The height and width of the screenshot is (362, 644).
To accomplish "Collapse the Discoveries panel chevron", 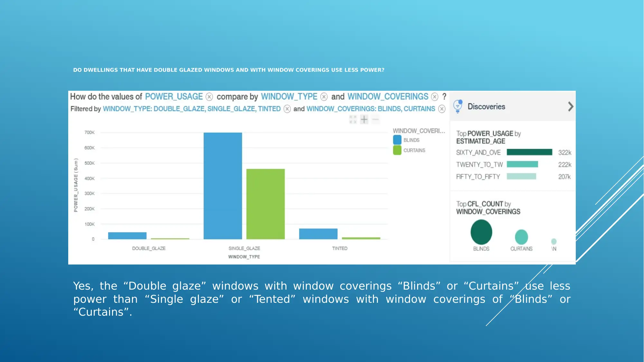I will pos(570,107).
